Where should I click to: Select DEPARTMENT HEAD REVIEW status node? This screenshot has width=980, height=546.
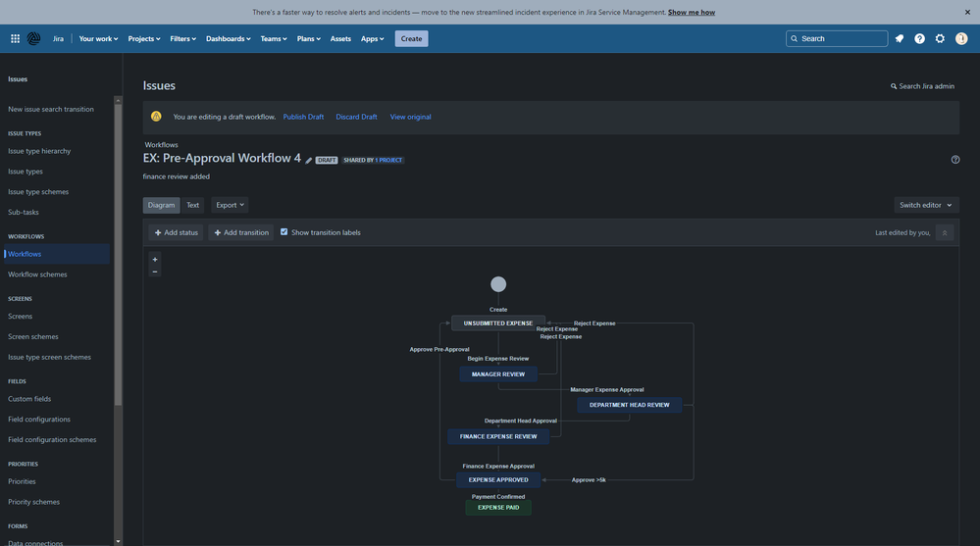click(630, 405)
